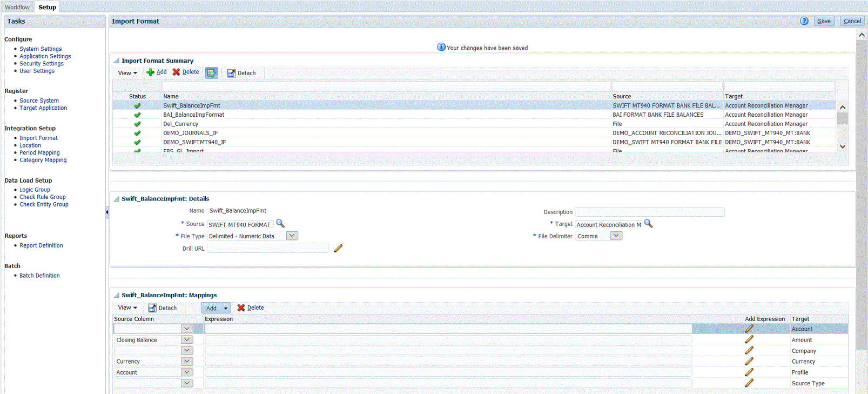Open Security Settings task
Image resolution: width=868 pixels, height=394 pixels.
click(x=41, y=63)
